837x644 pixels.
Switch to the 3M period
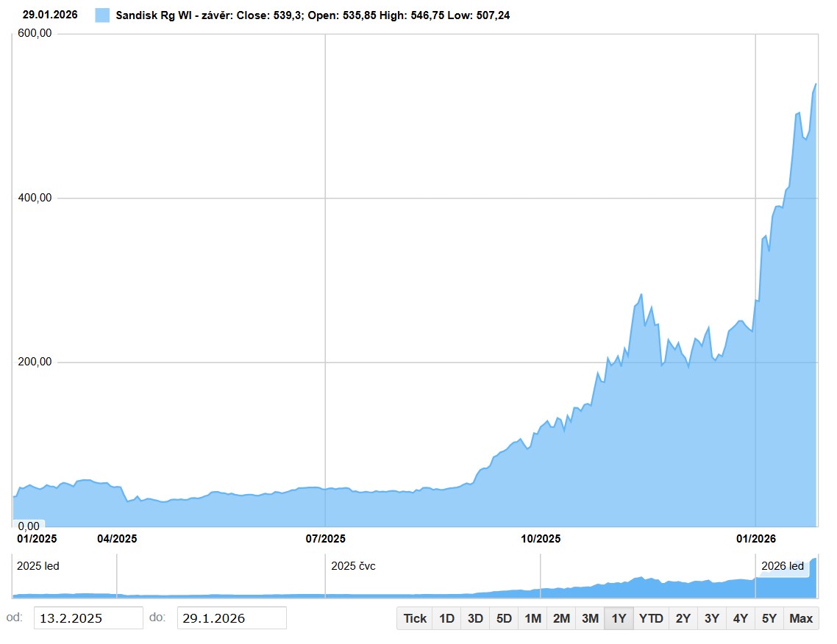pos(590,618)
